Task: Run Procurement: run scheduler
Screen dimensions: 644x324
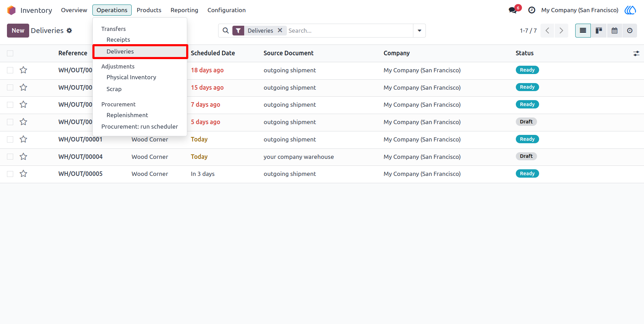Action: pos(140,127)
